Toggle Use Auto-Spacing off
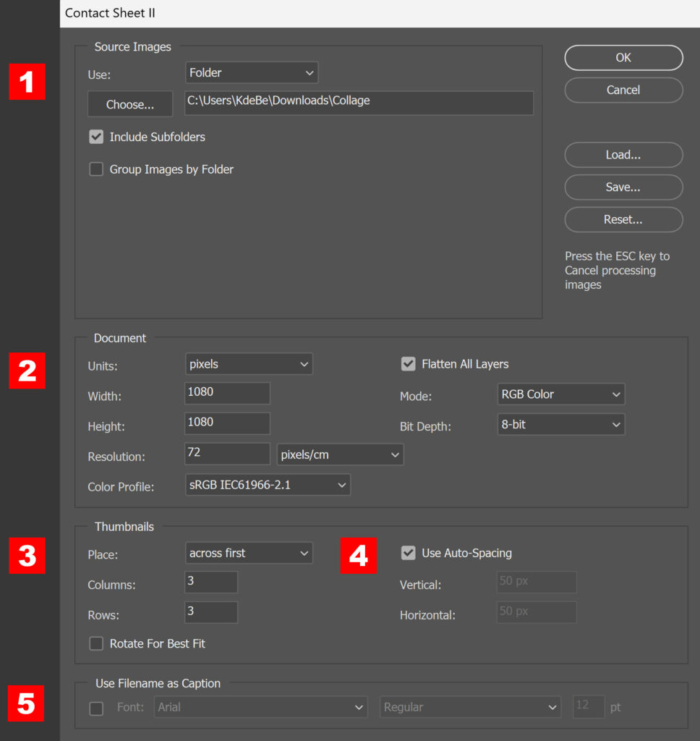Viewport: 700px width, 741px height. coord(409,553)
